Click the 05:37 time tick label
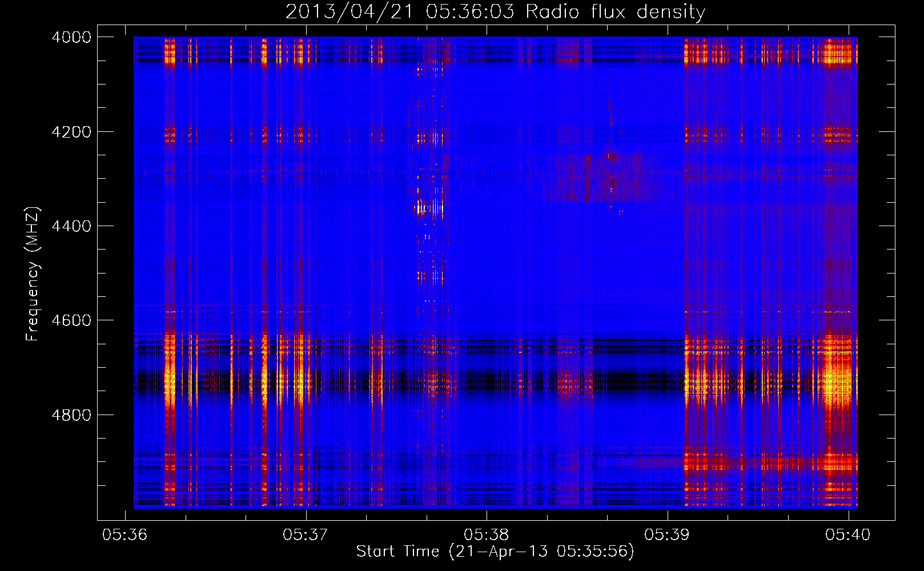 coord(306,534)
